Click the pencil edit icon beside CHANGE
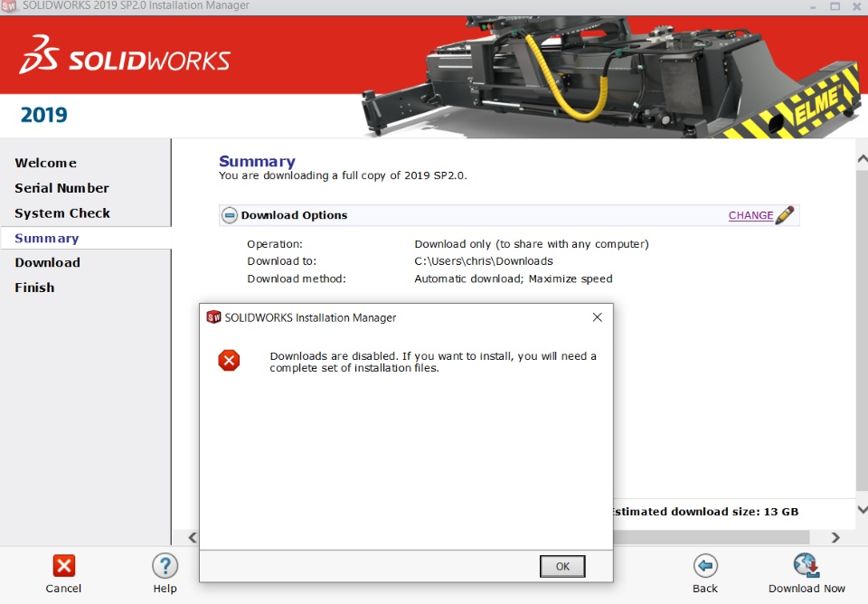This screenshot has width=868, height=604. tap(785, 215)
